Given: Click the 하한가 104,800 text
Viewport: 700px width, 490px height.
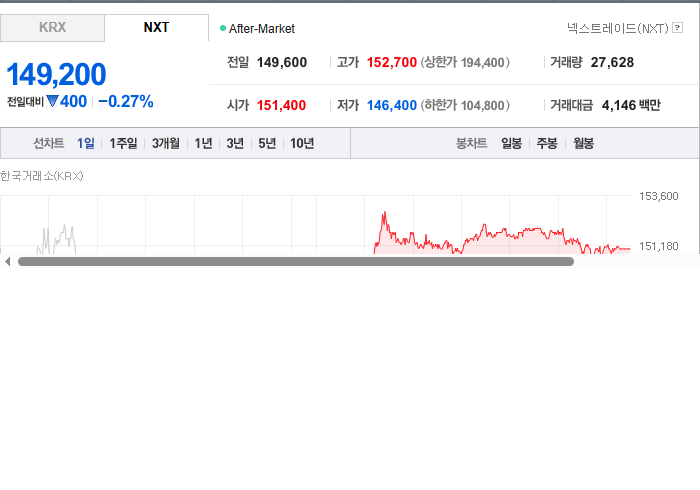Looking at the screenshot, I should pos(465,105).
